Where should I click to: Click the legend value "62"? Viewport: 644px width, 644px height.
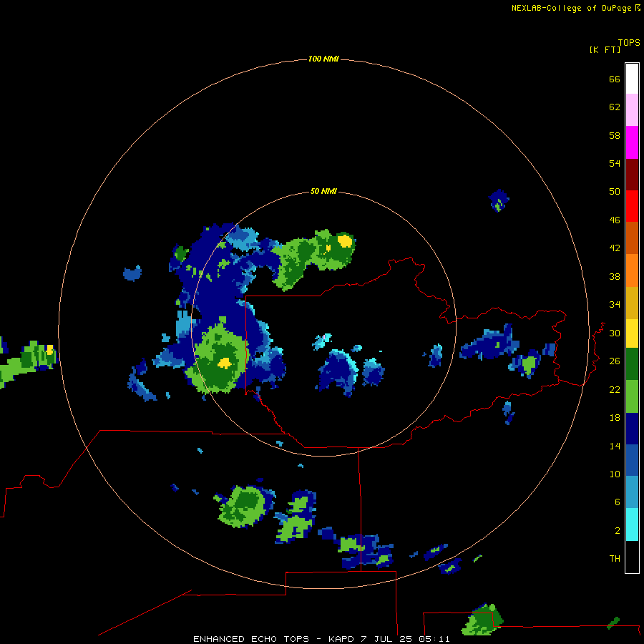tap(615, 107)
